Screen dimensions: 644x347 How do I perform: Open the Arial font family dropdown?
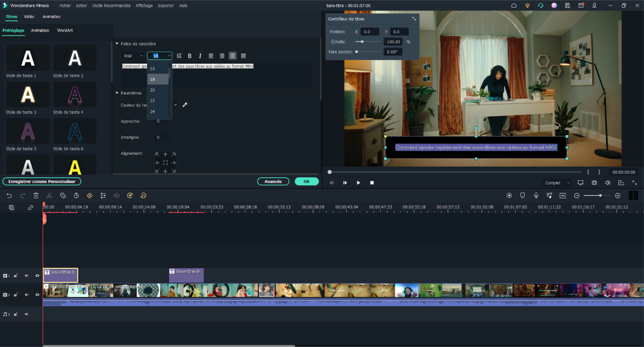[133, 56]
